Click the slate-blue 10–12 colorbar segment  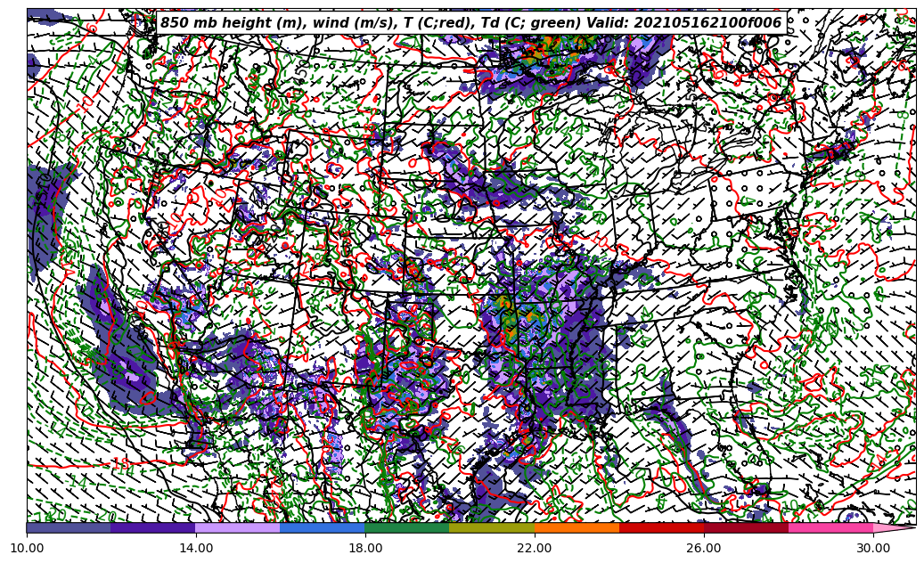(x=69, y=527)
